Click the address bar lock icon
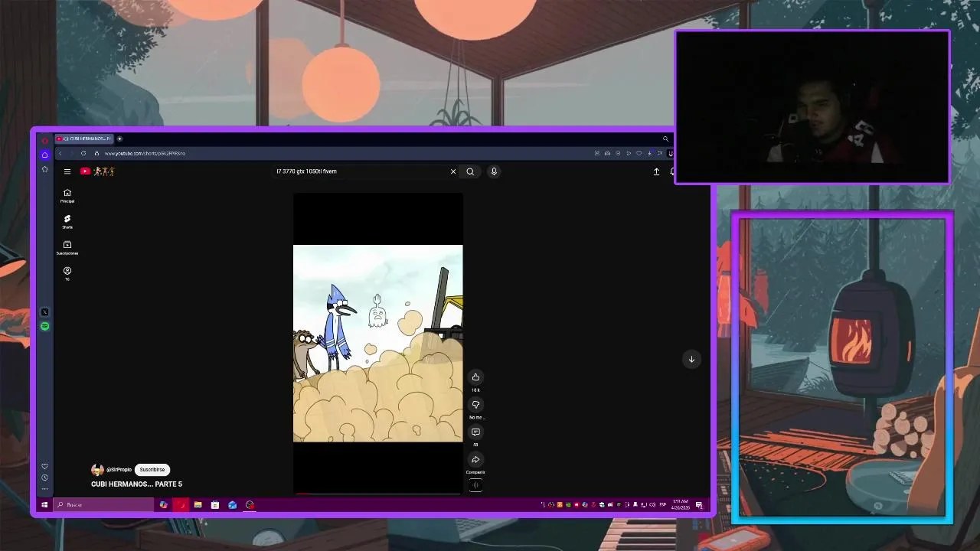The image size is (980, 551). [x=96, y=153]
